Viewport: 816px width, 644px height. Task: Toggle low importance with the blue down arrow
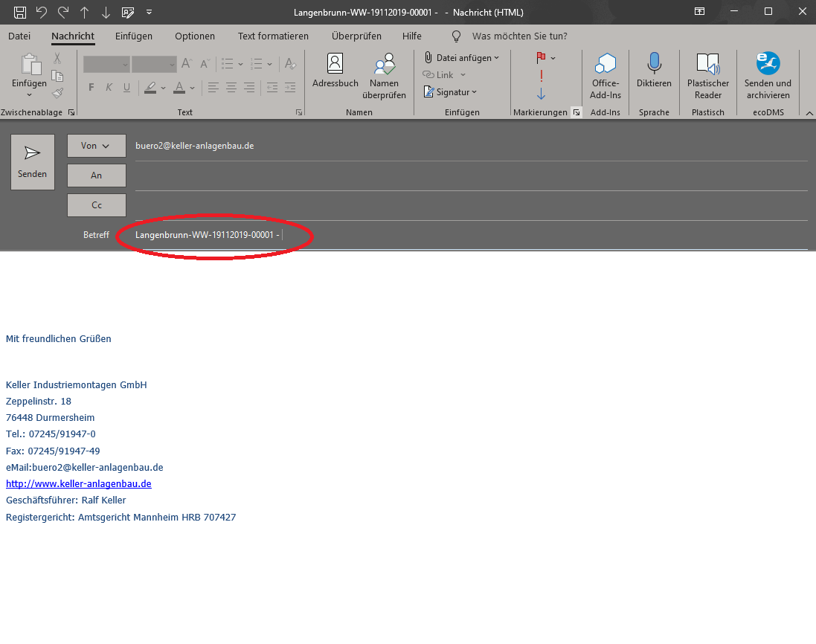(541, 94)
